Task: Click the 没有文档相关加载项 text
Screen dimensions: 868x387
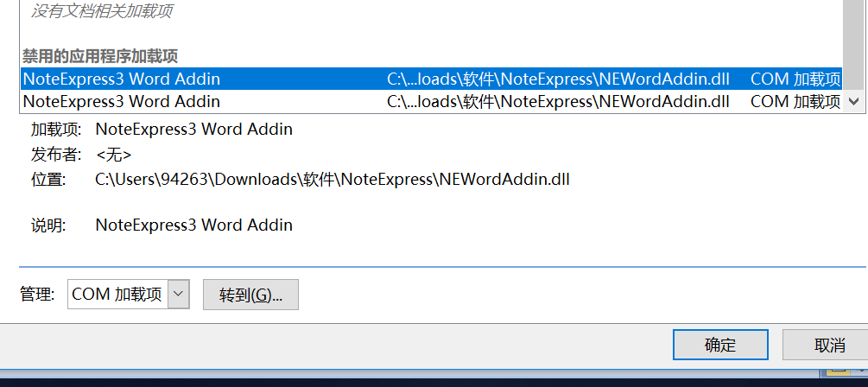Action: point(101,11)
